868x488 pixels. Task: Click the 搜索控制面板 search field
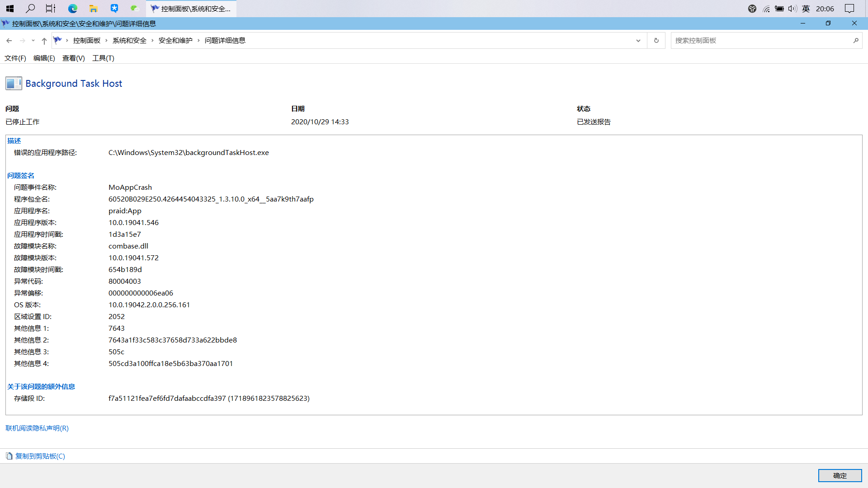pyautogui.click(x=761, y=41)
